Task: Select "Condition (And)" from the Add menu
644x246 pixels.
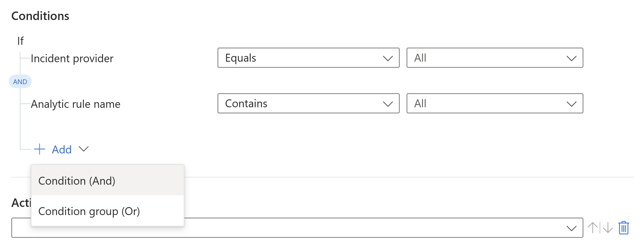Action: (76, 180)
